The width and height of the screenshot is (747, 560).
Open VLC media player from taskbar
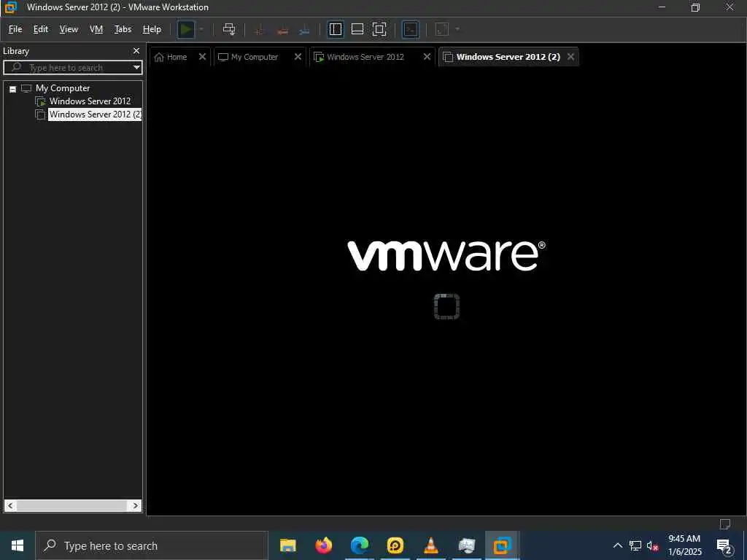coord(431,545)
